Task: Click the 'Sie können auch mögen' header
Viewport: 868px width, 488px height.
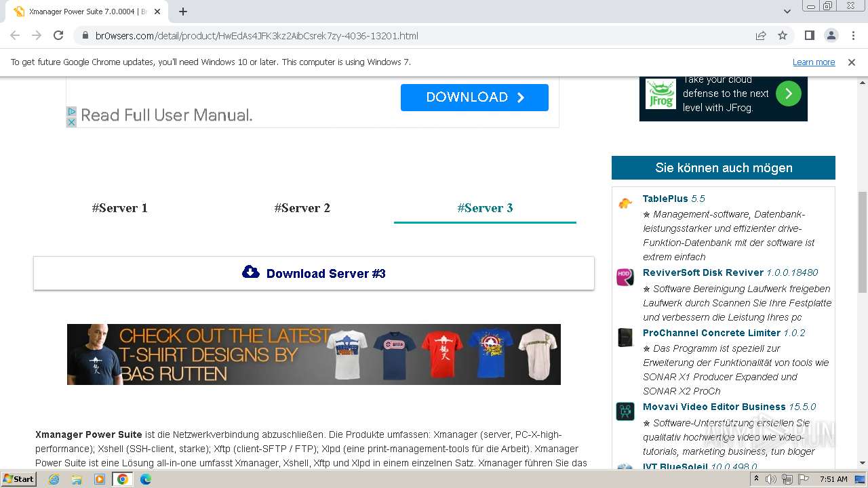Action: [724, 167]
